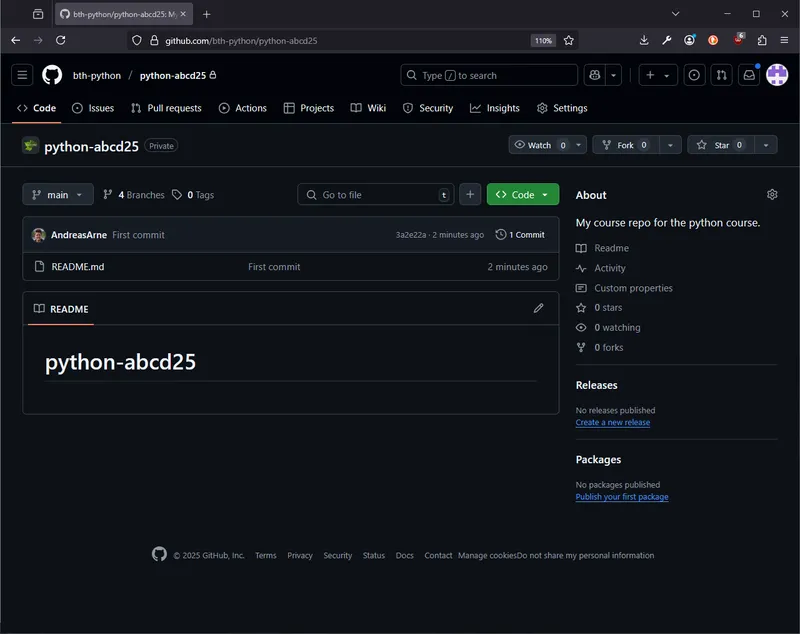
Task: Open Custom properties link
Action: [x=633, y=288]
